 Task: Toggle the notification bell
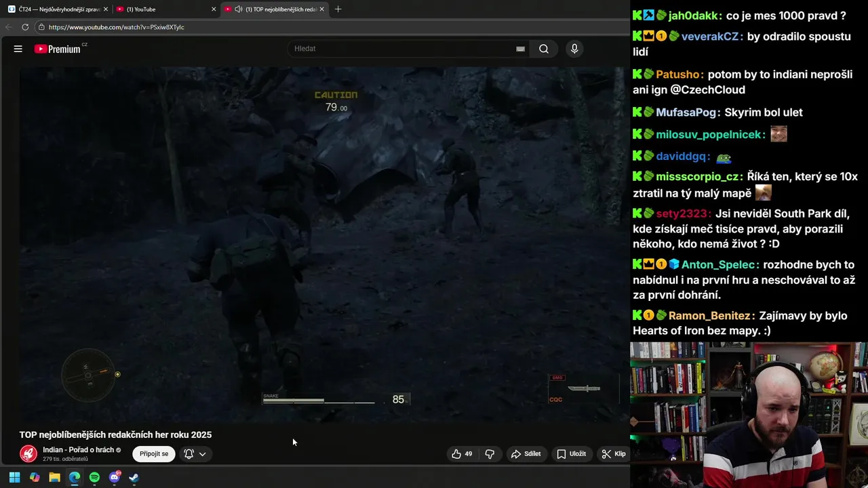(x=189, y=453)
